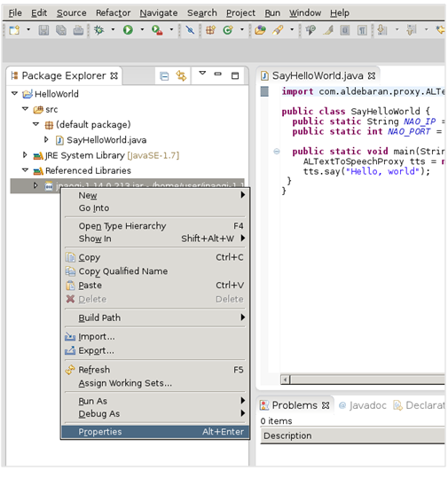Viewport: 448px width, 478px height.
Task: Click the New wizard toolbar icon
Action: (14, 30)
